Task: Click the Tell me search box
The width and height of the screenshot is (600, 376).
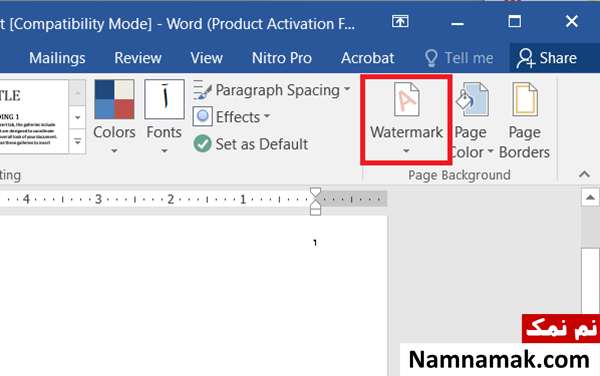Action: [x=459, y=58]
